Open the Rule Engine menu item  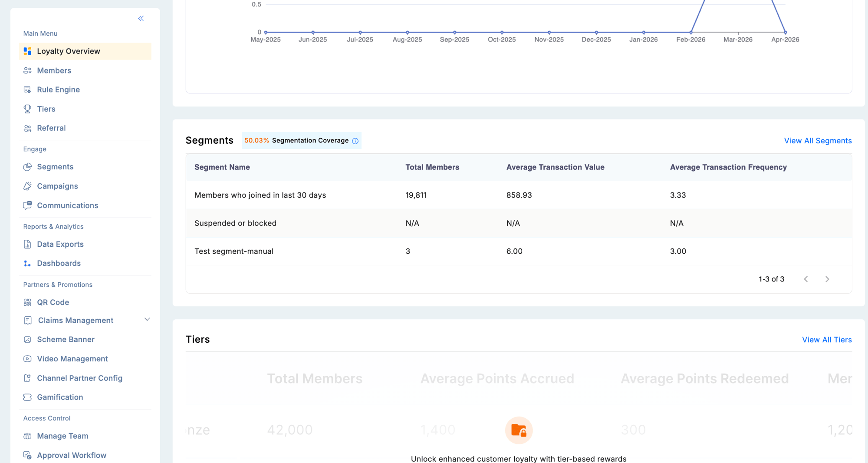[x=85, y=89]
